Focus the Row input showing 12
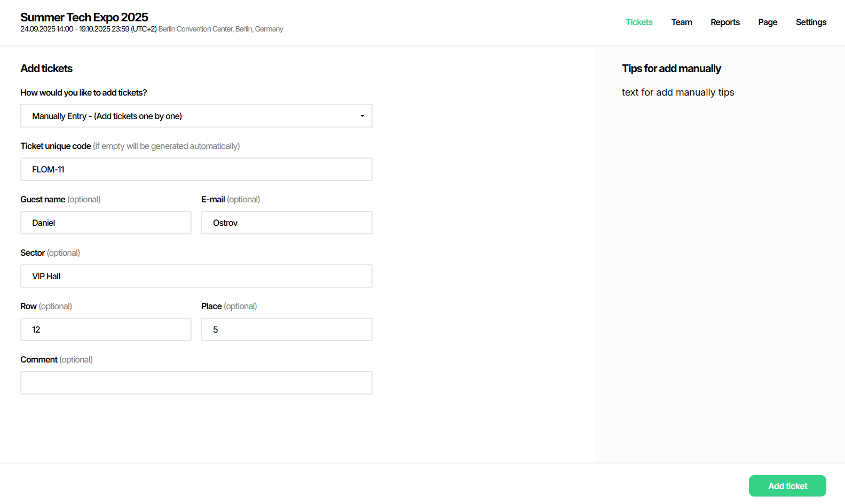845x504 pixels. (106, 329)
